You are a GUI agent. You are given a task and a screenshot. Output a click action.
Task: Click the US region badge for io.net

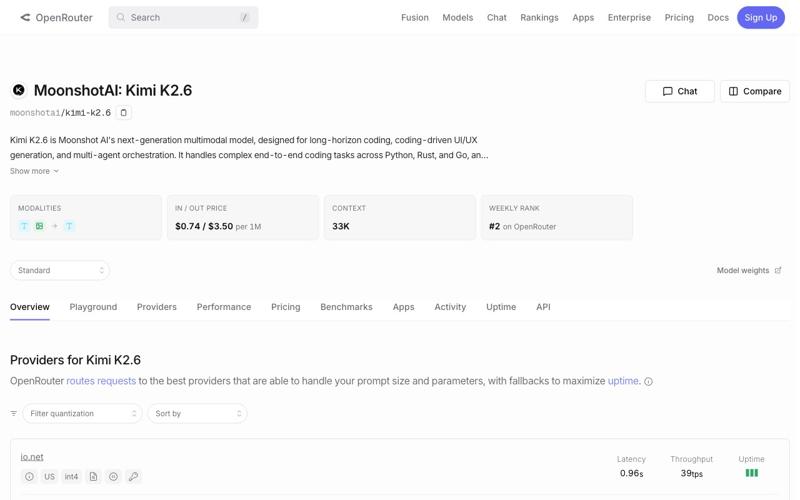(49, 477)
